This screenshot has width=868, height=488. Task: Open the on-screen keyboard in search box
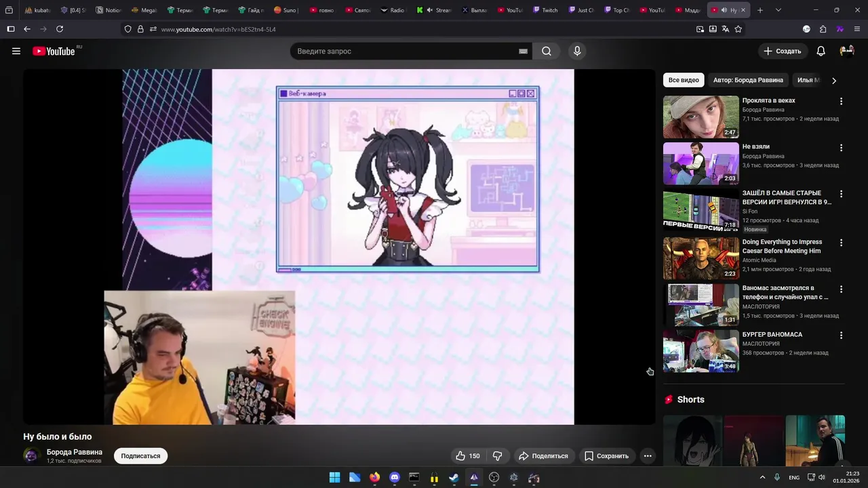[x=524, y=51]
